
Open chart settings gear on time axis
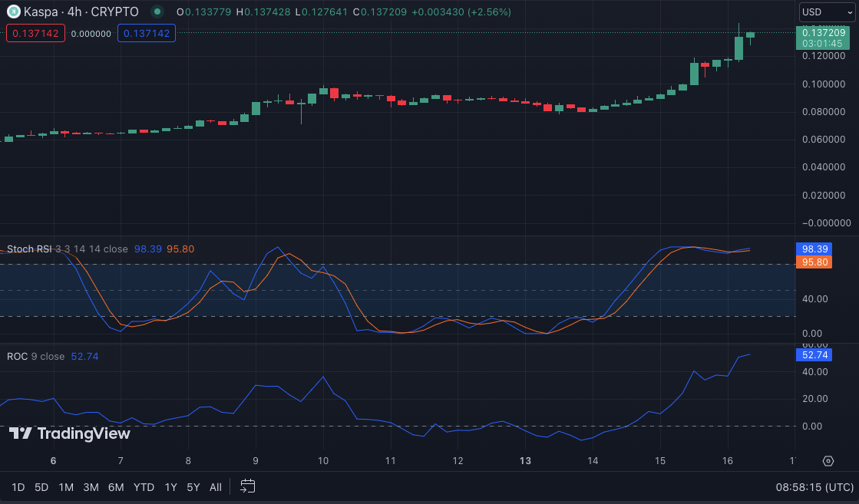[828, 461]
